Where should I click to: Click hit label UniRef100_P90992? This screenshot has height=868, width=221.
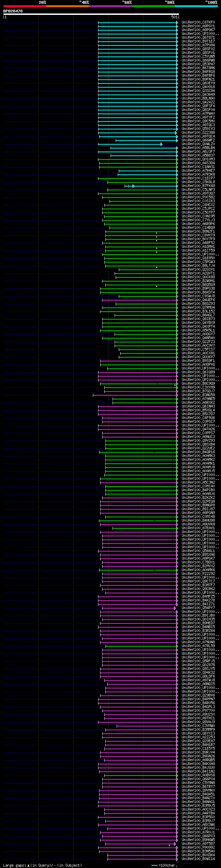coord(198,847)
